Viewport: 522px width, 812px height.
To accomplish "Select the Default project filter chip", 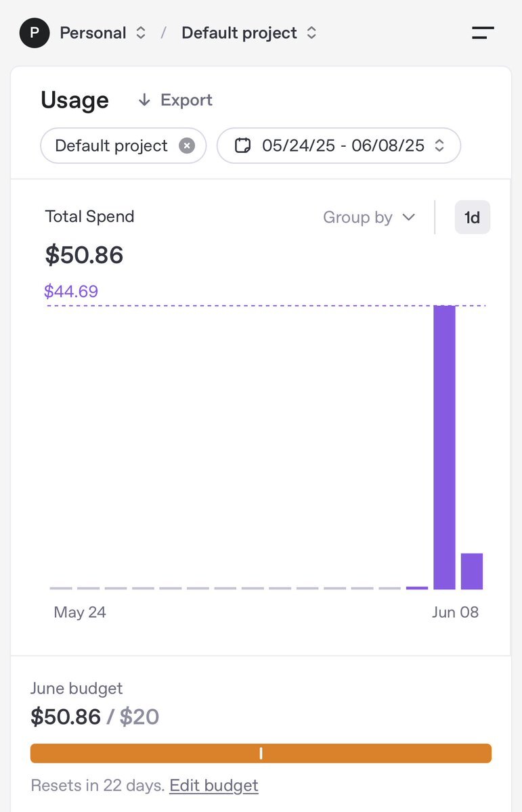I will click(111, 145).
